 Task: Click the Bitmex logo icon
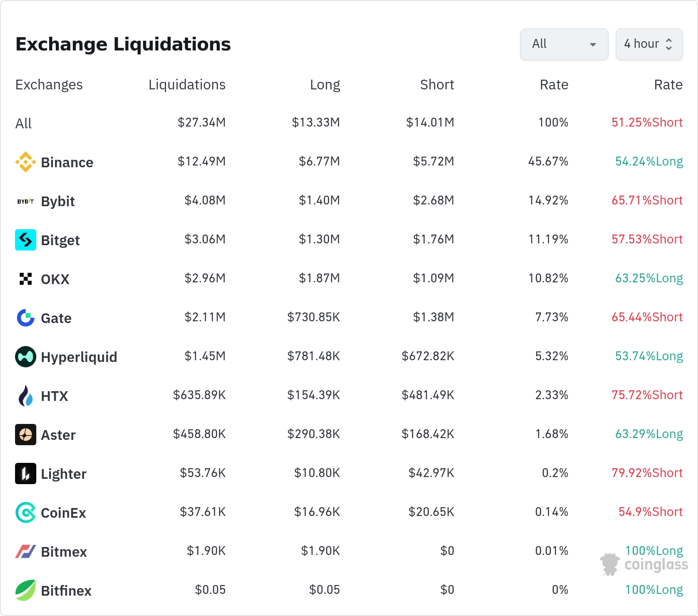26,551
